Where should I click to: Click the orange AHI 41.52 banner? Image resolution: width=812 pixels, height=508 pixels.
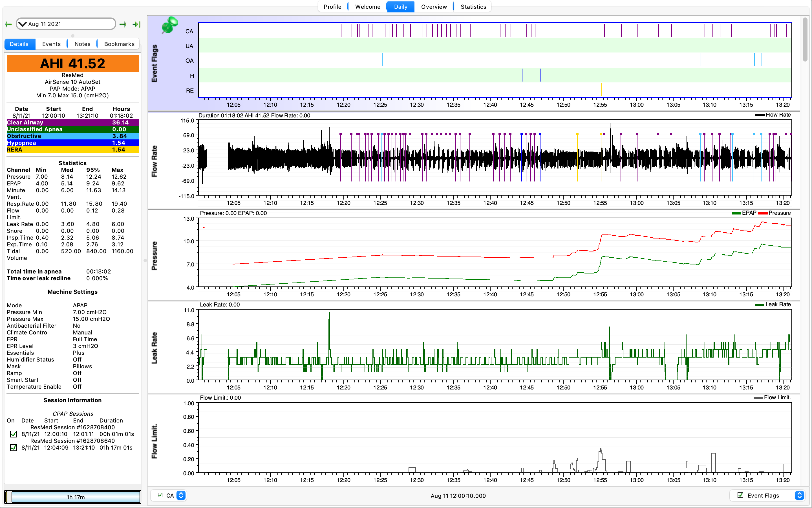tap(72, 63)
